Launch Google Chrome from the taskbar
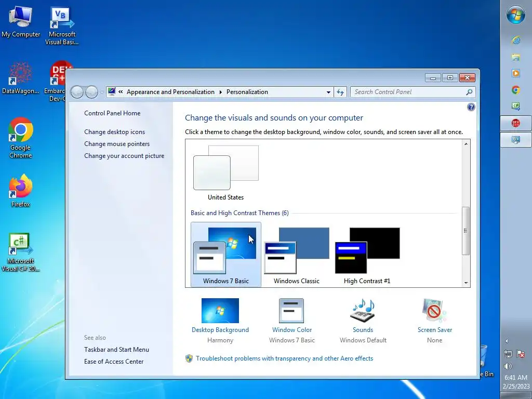532x399 pixels. pyautogui.click(x=516, y=90)
